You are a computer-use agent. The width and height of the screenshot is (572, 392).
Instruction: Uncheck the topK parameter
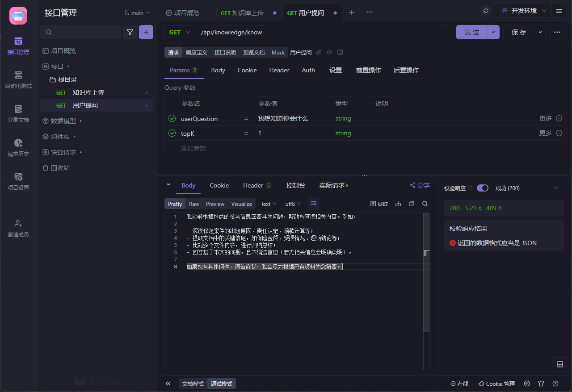(172, 133)
